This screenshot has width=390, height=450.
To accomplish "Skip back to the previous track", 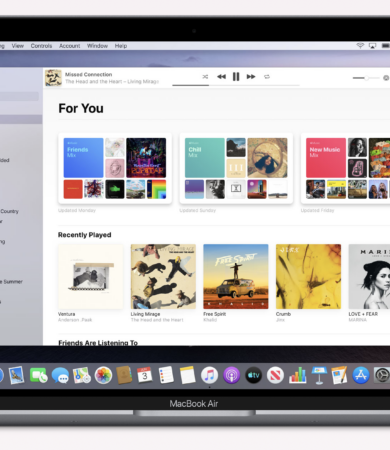I will [x=221, y=77].
